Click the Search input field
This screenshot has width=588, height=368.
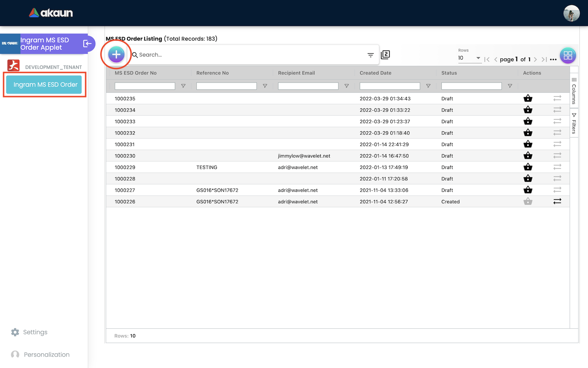(249, 55)
